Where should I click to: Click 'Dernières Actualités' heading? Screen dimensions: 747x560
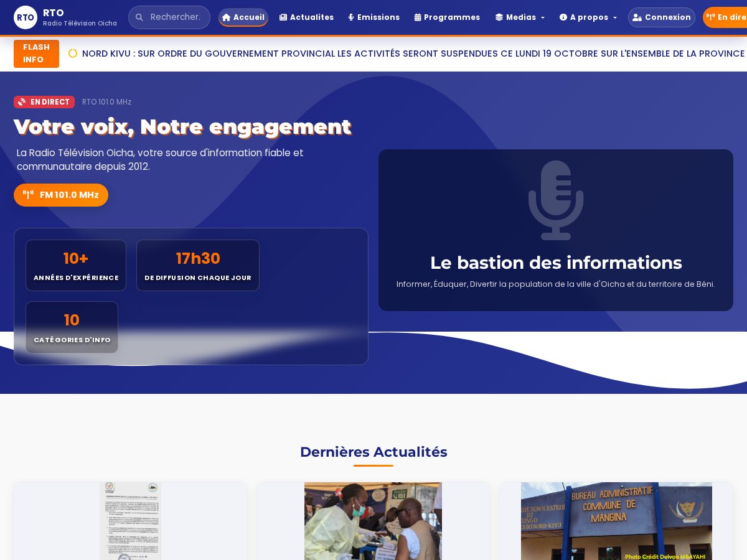[x=374, y=452]
